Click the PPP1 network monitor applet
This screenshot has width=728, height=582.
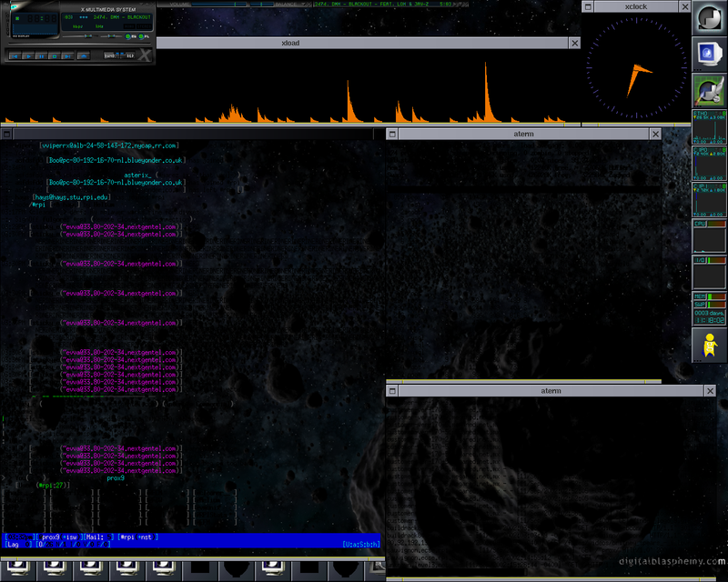click(x=710, y=199)
